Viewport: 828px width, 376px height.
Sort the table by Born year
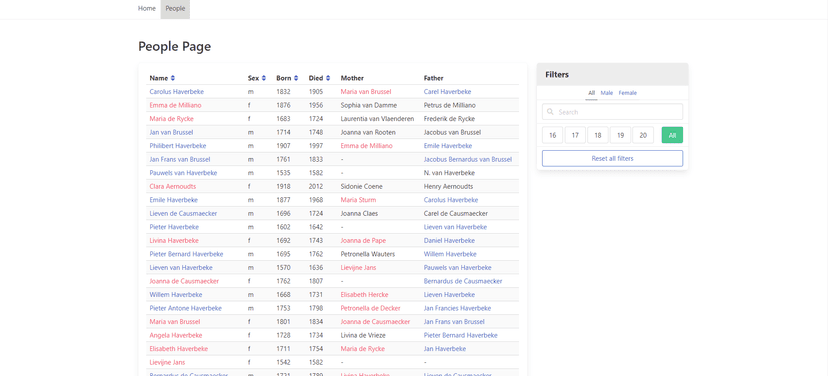(x=296, y=78)
